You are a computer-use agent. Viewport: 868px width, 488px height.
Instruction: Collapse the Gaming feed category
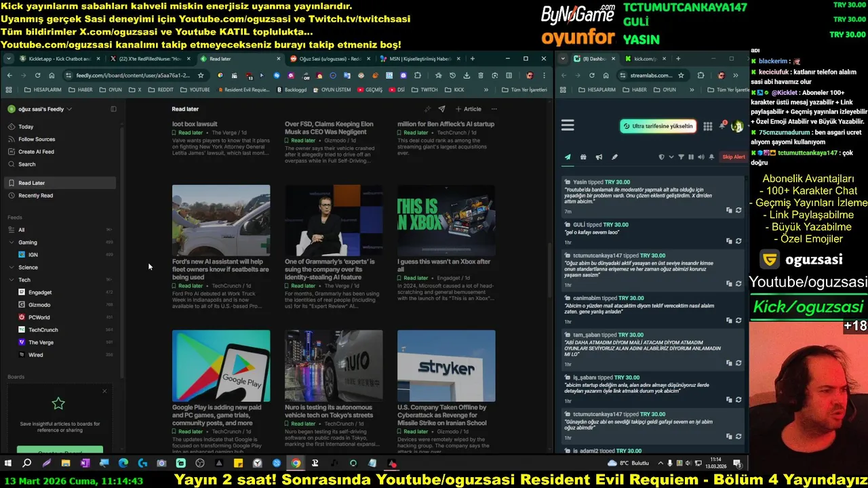click(12, 242)
